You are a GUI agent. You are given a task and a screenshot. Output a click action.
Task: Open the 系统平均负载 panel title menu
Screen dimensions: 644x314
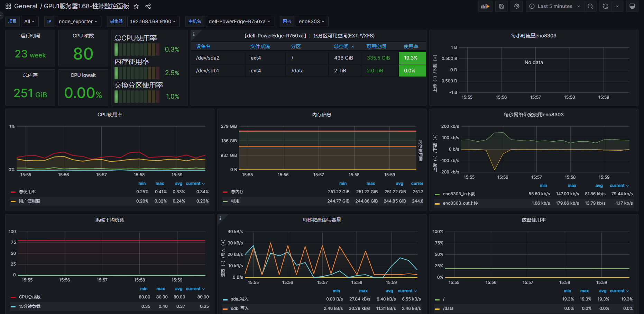[110, 220]
